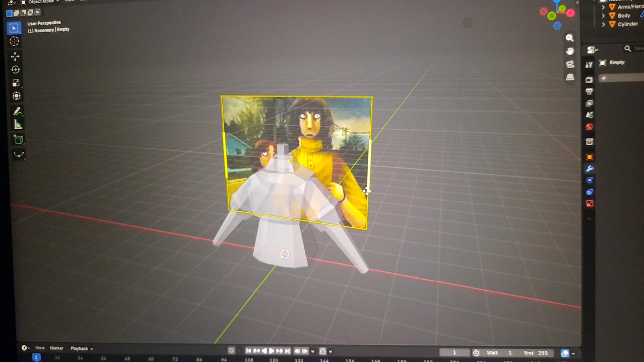Set selection mode to extend
Screen dimensions: 644x362
[16, 12]
